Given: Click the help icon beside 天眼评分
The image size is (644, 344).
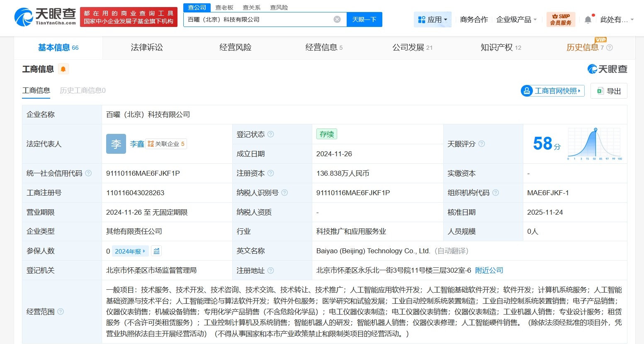Looking at the screenshot, I should pos(481,144).
